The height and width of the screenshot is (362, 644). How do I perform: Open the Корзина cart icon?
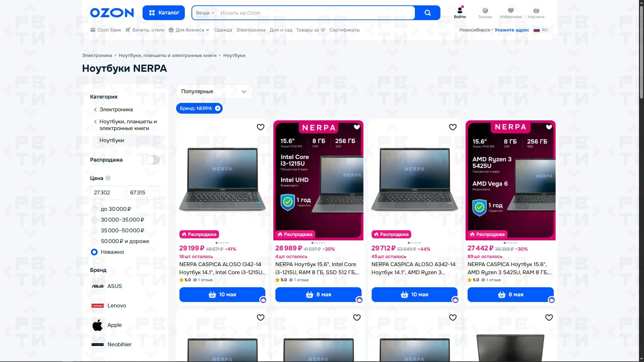click(x=536, y=13)
